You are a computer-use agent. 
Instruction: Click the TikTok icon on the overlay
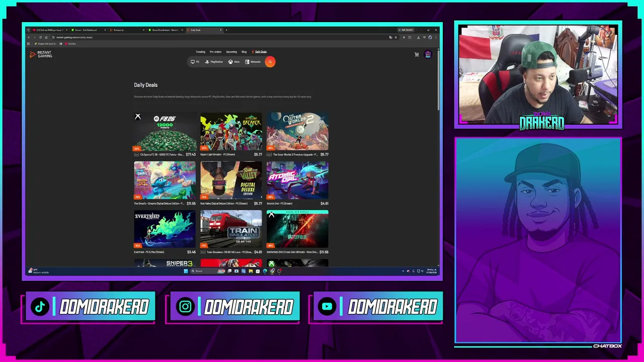click(x=40, y=307)
